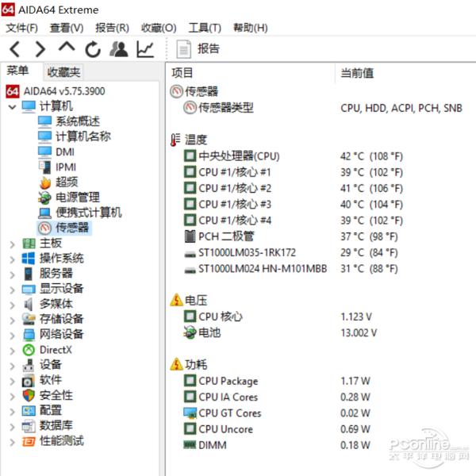Expand the 显示设备 tree node
This screenshot has width=476, height=476.
click(x=12, y=290)
